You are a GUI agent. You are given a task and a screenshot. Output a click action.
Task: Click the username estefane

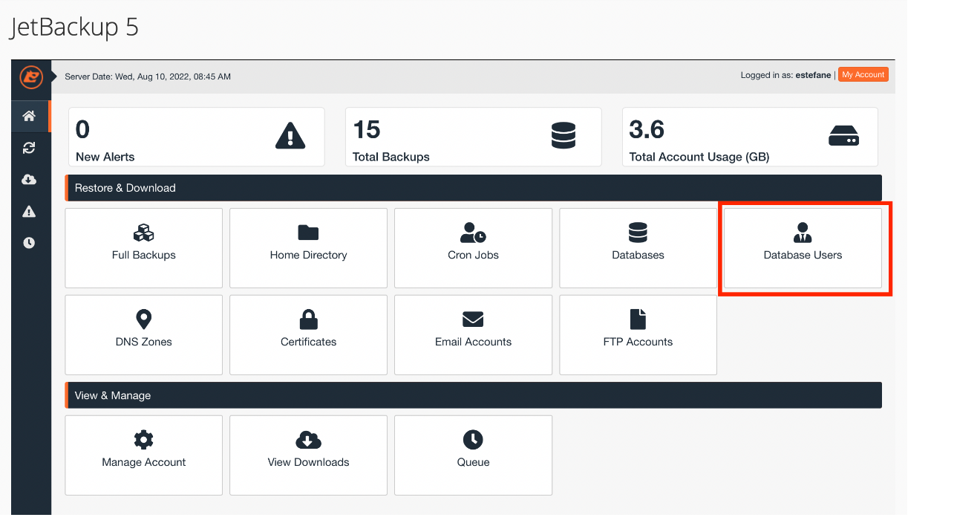click(812, 75)
